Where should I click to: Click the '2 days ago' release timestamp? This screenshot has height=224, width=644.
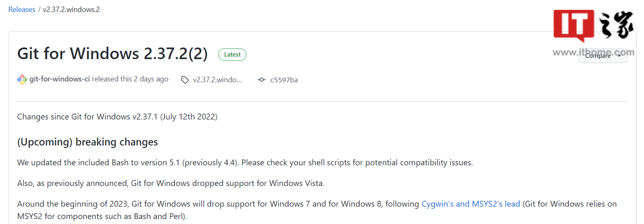click(151, 79)
